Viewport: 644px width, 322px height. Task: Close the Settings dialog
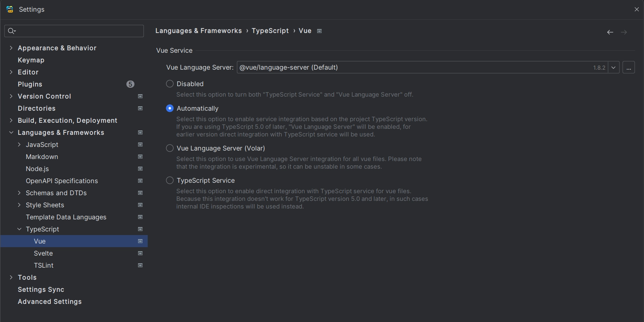click(637, 9)
